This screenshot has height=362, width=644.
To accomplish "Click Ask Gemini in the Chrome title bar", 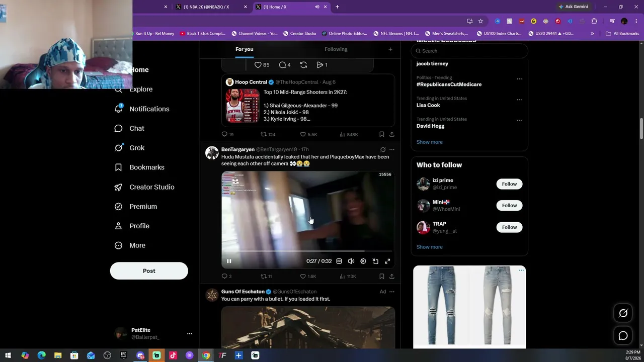I will pyautogui.click(x=573, y=7).
